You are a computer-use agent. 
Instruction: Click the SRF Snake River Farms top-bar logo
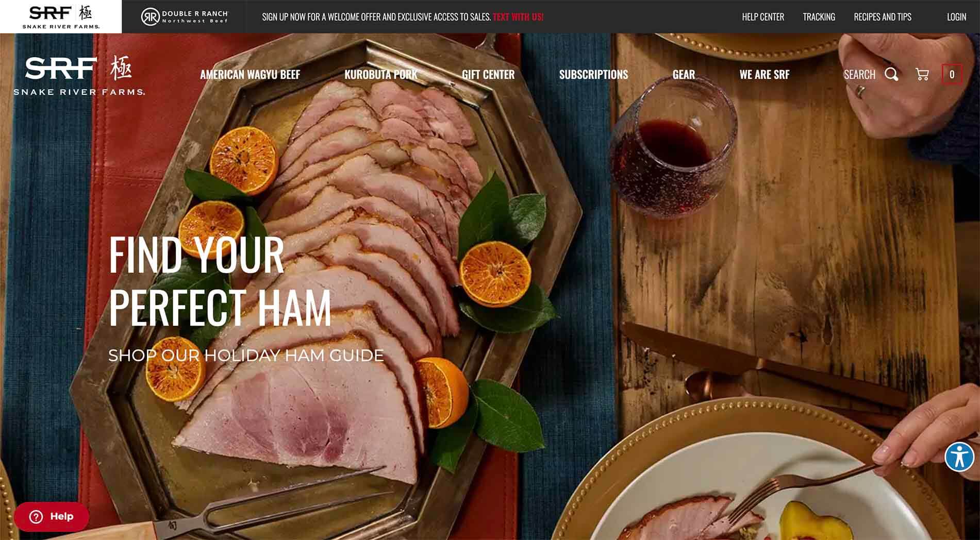click(61, 16)
